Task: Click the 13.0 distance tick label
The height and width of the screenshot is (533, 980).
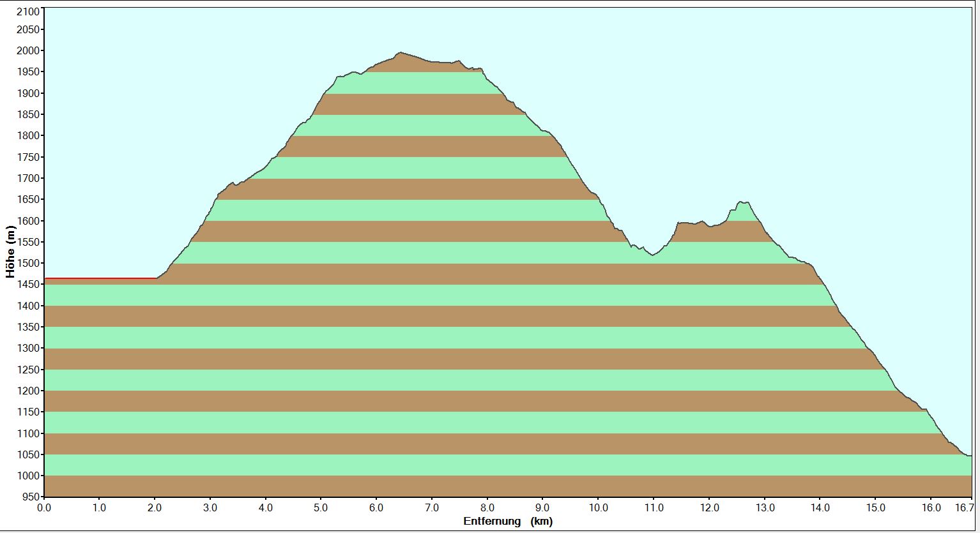Action: coord(765,508)
